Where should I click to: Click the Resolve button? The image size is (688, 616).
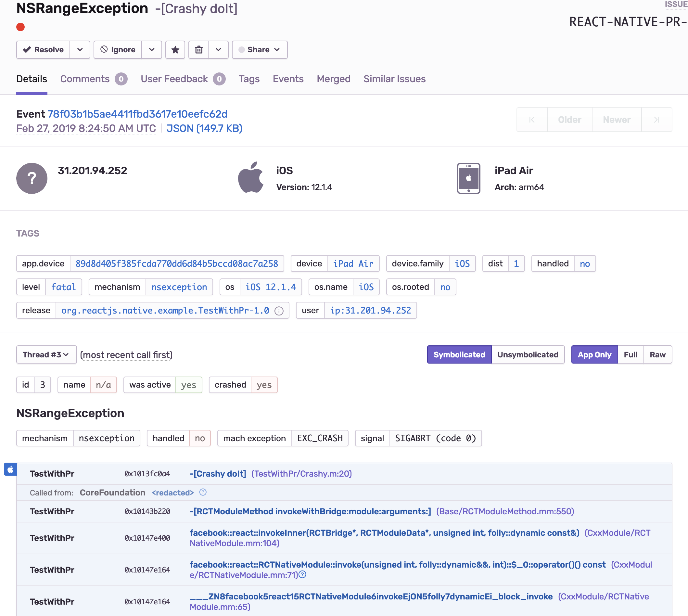43,50
